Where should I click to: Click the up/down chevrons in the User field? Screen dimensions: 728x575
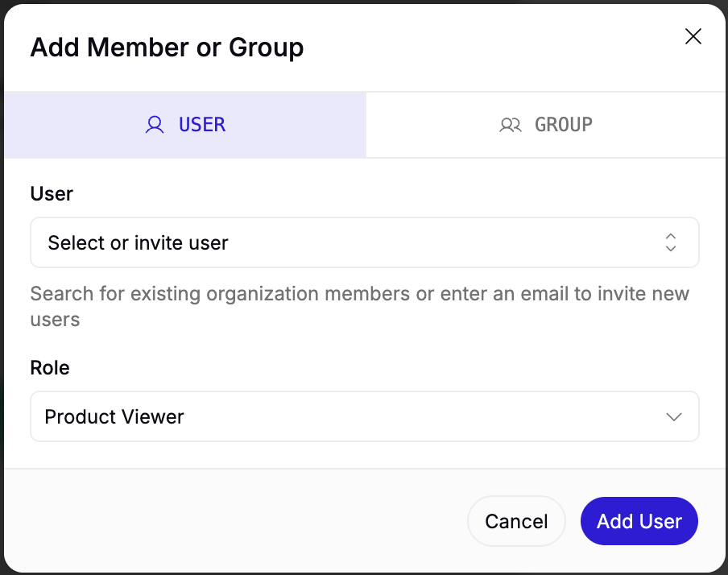[x=671, y=242]
